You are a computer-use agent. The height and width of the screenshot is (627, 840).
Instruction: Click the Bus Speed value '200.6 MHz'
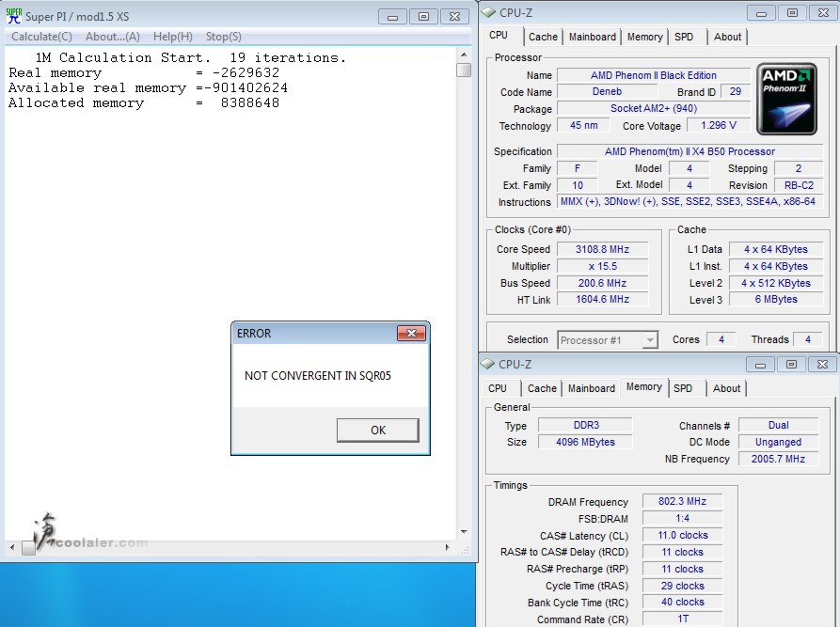click(x=602, y=283)
